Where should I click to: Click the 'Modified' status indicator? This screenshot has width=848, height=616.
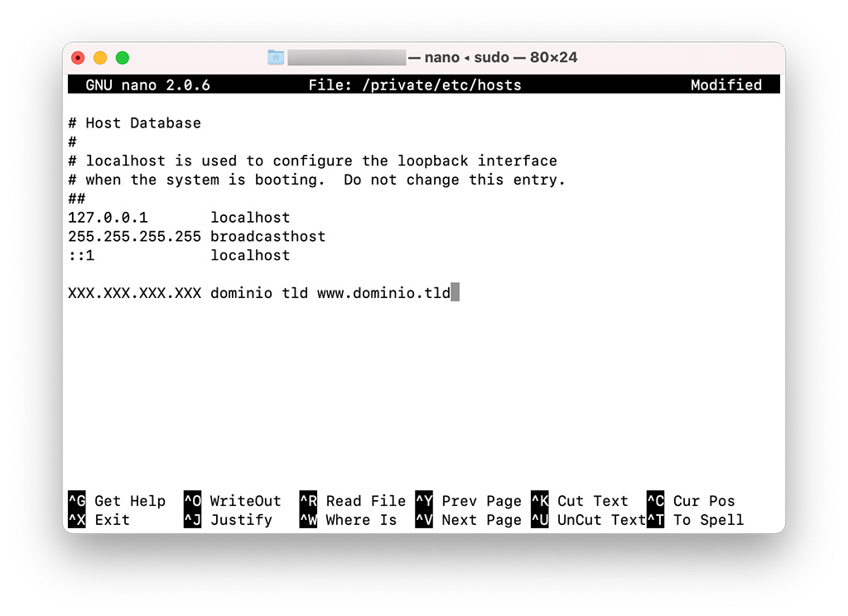click(x=725, y=85)
